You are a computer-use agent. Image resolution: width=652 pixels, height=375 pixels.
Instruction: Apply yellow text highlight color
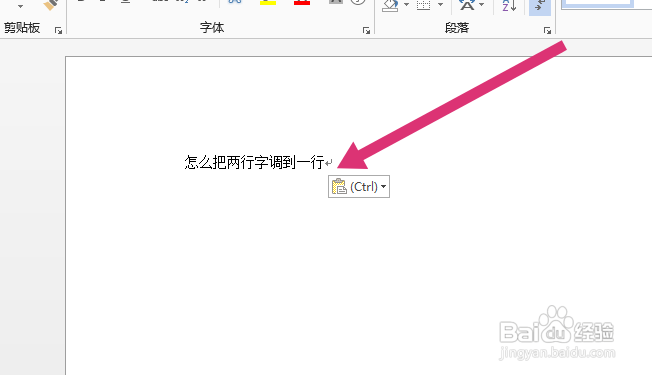click(x=268, y=2)
